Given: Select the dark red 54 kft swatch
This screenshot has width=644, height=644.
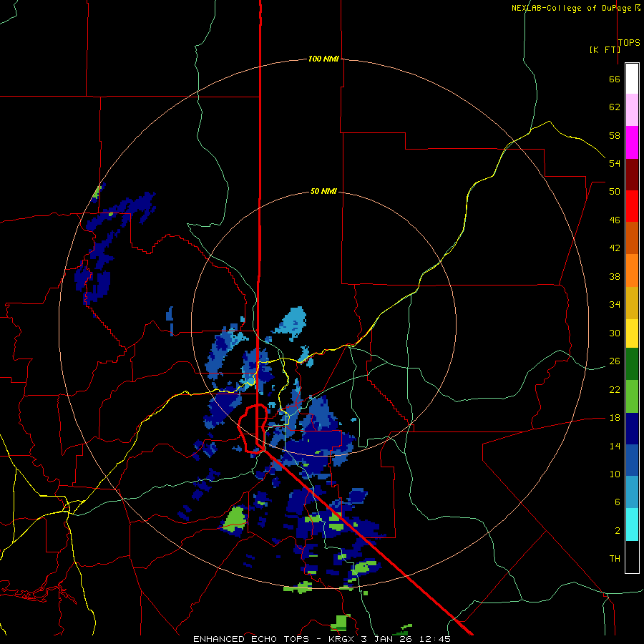Looking at the screenshot, I should pos(632,175).
